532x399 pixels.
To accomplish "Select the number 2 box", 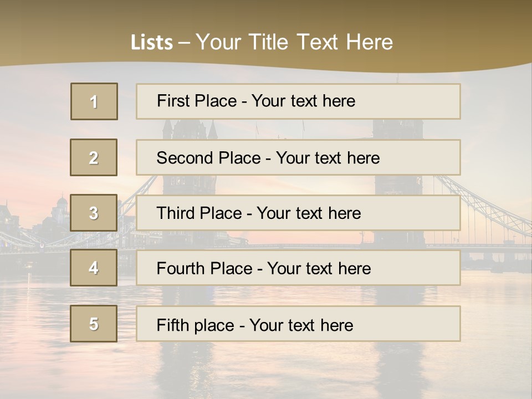I will click(x=94, y=157).
